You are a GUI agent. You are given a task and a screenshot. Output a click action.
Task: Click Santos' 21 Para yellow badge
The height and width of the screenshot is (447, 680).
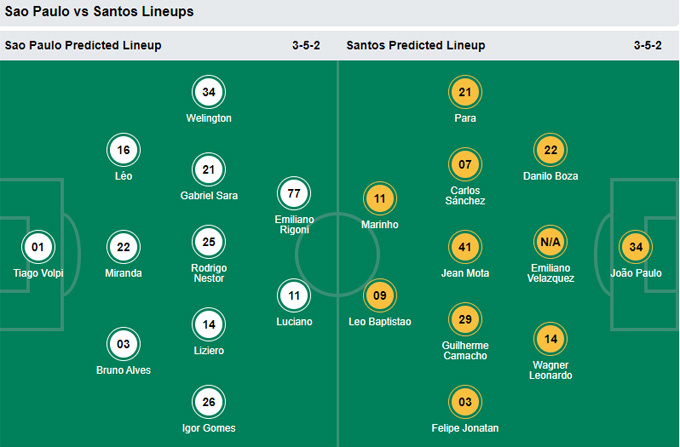click(465, 92)
